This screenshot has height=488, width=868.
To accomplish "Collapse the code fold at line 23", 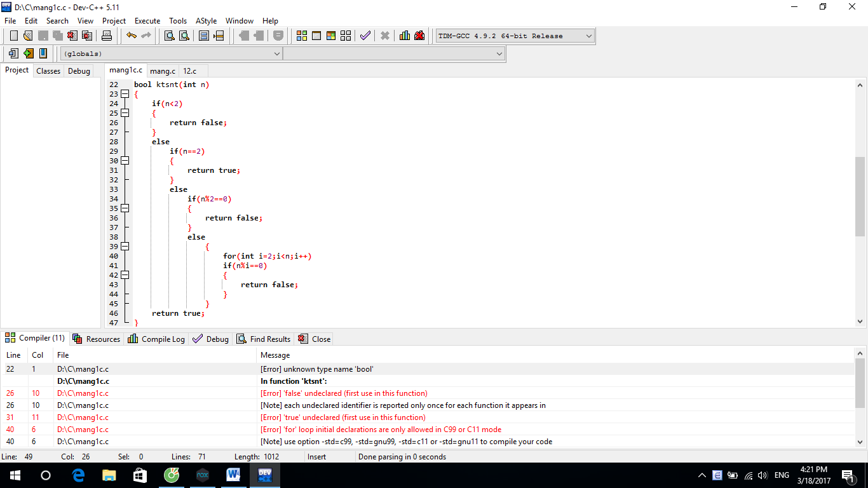I will [x=125, y=94].
